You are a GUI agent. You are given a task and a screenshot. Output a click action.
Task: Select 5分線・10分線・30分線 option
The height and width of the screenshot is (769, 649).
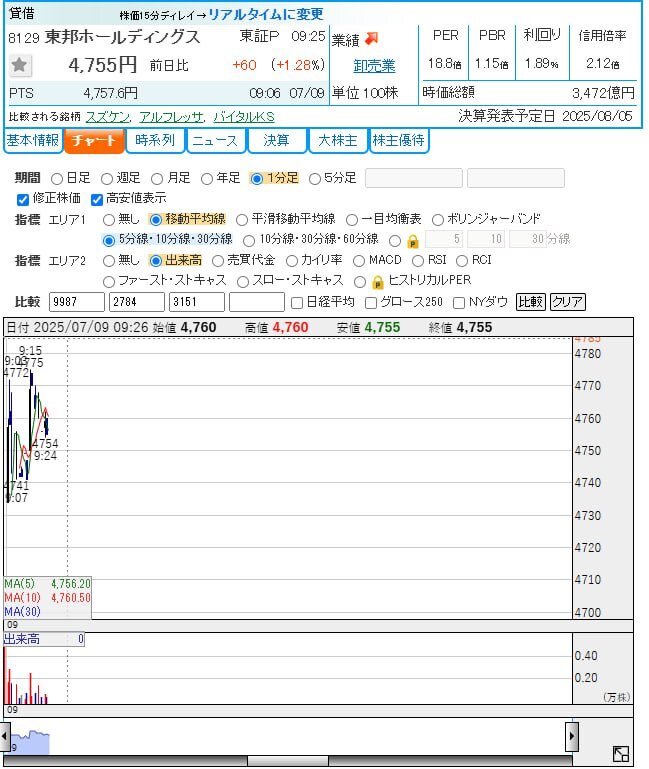pos(109,240)
